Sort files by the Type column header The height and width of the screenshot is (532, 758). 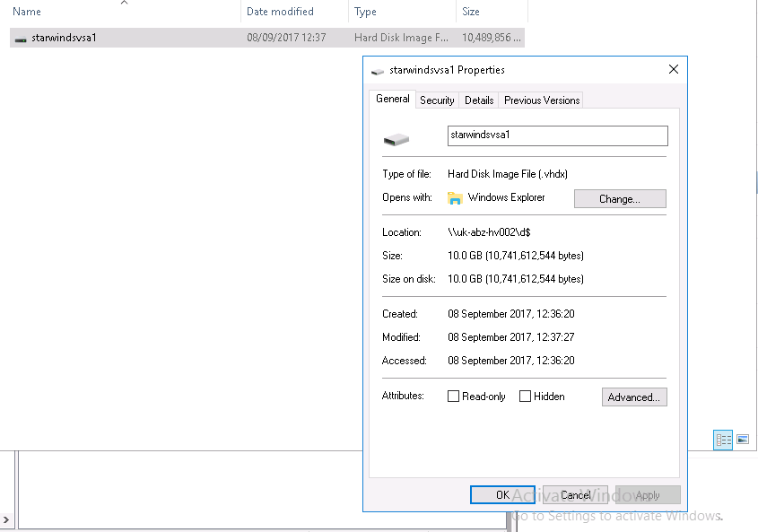point(402,12)
